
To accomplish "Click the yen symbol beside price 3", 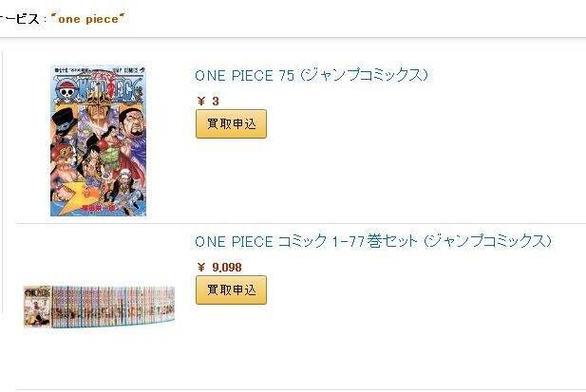I will (x=201, y=101).
